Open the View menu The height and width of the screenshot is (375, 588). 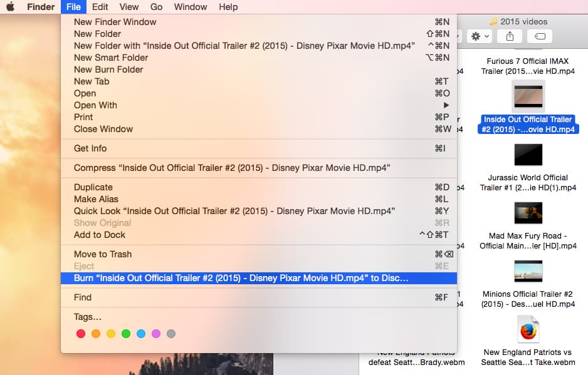[x=129, y=7]
